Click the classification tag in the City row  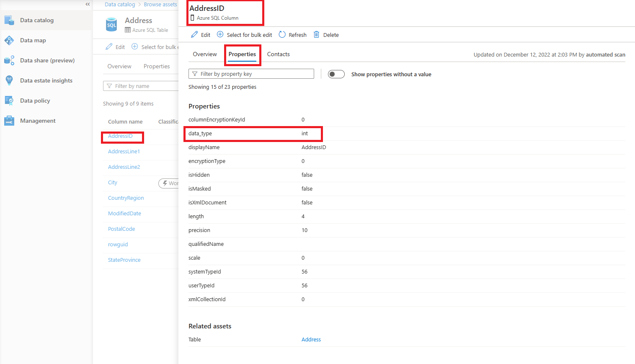point(168,183)
